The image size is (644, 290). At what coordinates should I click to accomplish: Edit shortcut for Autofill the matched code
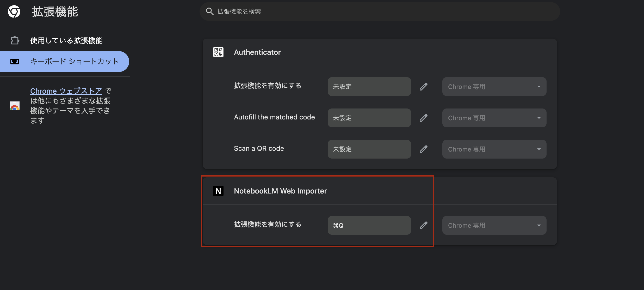[x=423, y=118]
